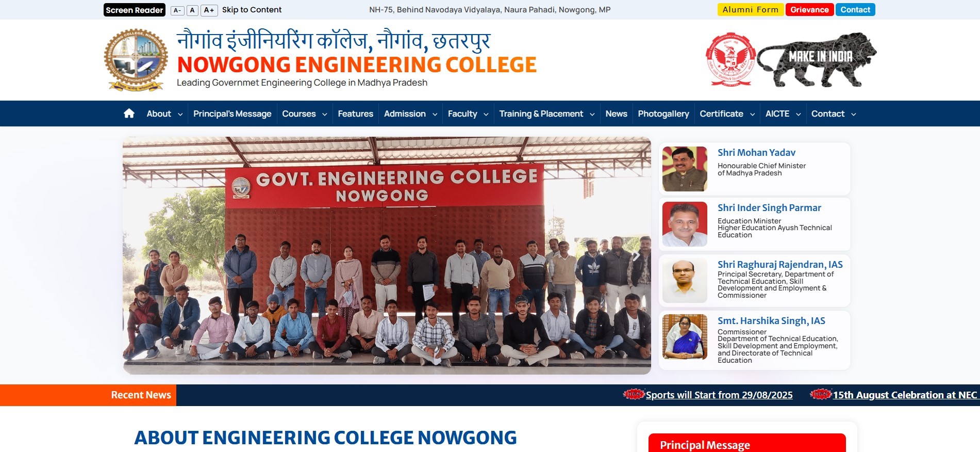Click Shri Mohan Yadav's photo thumbnail
This screenshot has height=452, width=980.
[685, 169]
